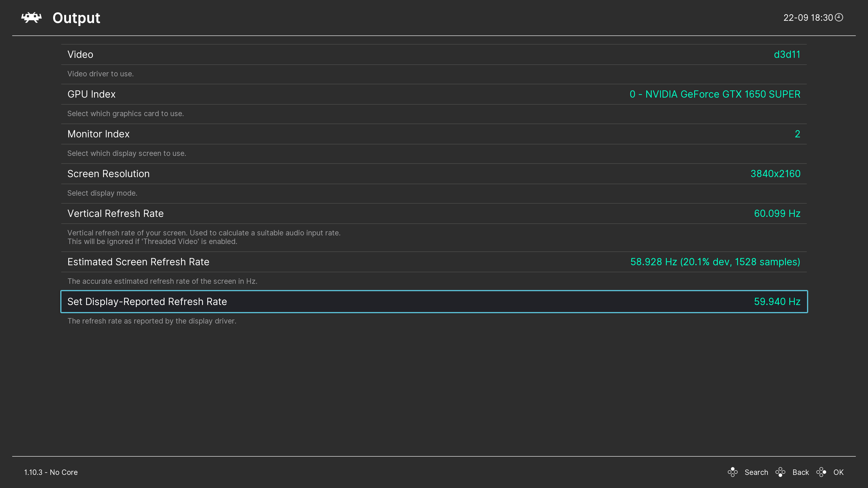
Task: Click the Output menu title
Action: click(76, 18)
